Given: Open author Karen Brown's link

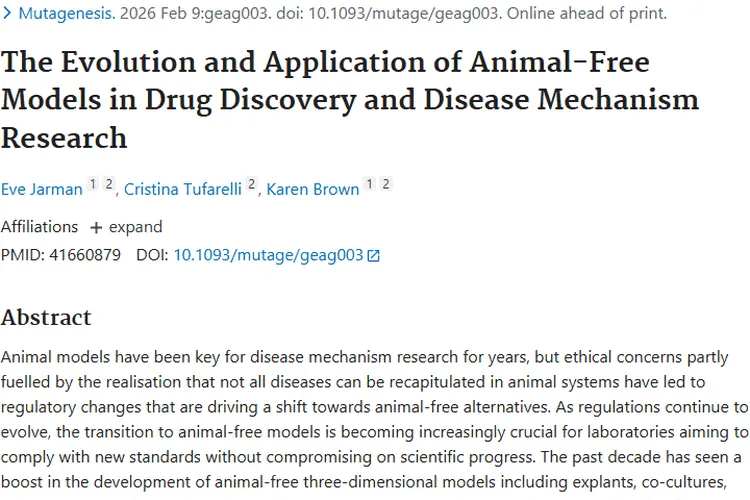Looking at the screenshot, I should click(x=313, y=189).
